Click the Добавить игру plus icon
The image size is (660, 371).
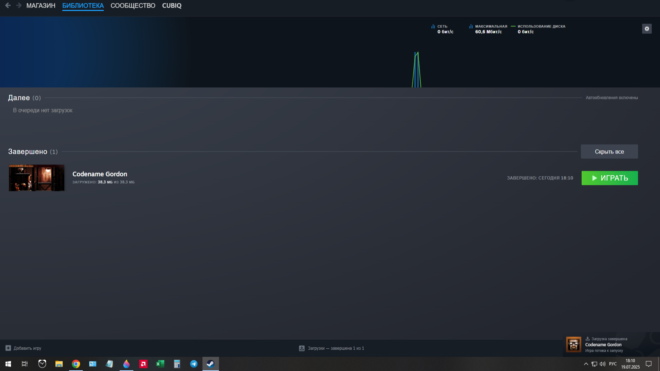8,348
